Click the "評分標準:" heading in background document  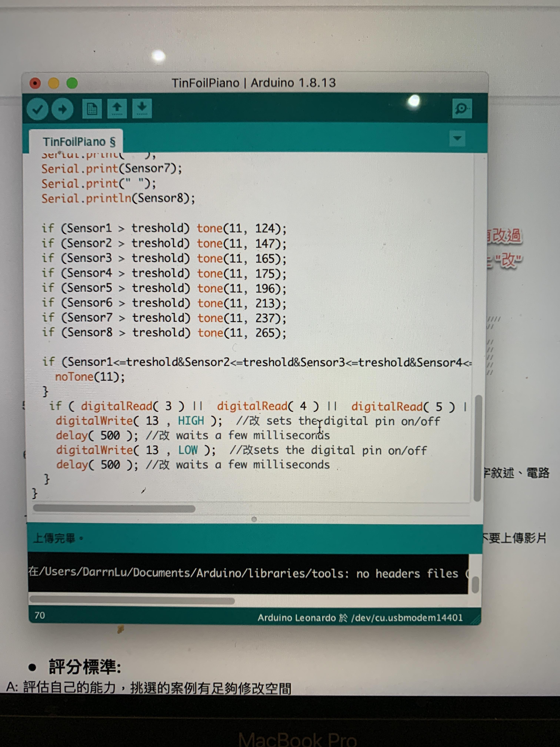[85, 667]
